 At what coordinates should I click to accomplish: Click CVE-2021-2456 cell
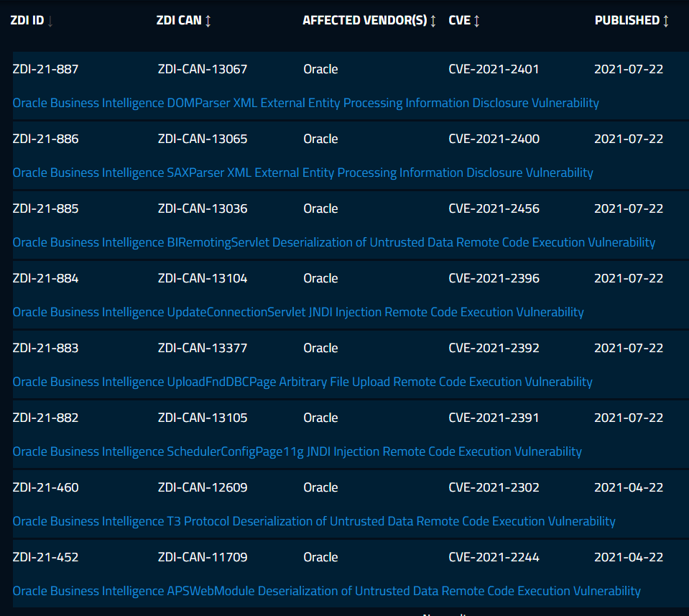pyautogui.click(x=494, y=208)
